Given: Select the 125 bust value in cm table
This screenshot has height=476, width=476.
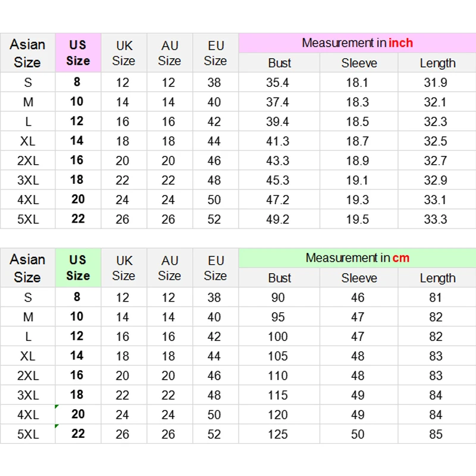Looking at the screenshot, I should tap(278, 434).
